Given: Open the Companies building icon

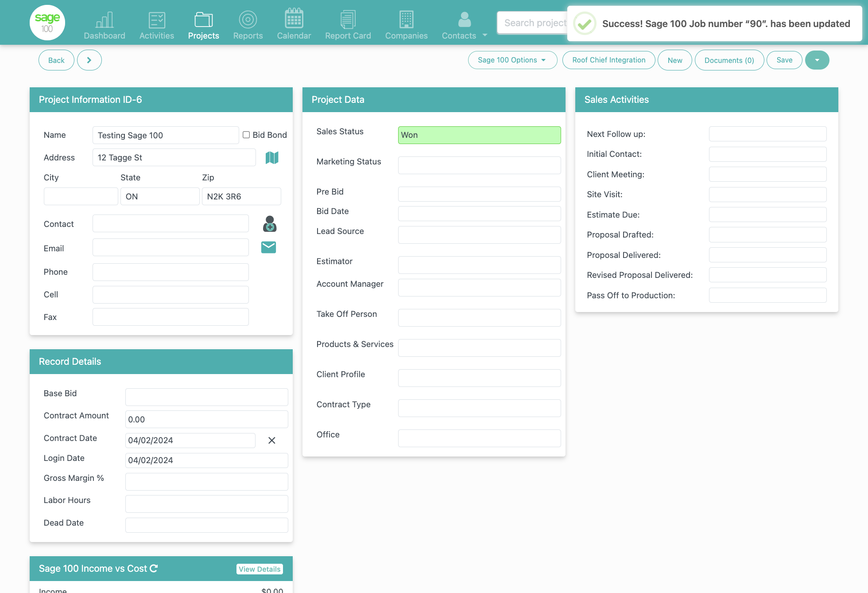Looking at the screenshot, I should [407, 20].
